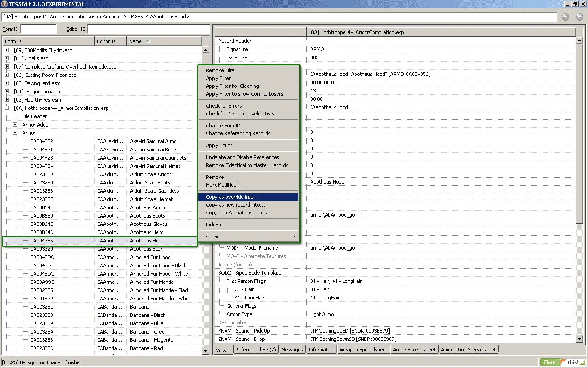Click the YNAM ITMClothingUpSD value
The width and height of the screenshot is (588, 368).
(x=350, y=331)
